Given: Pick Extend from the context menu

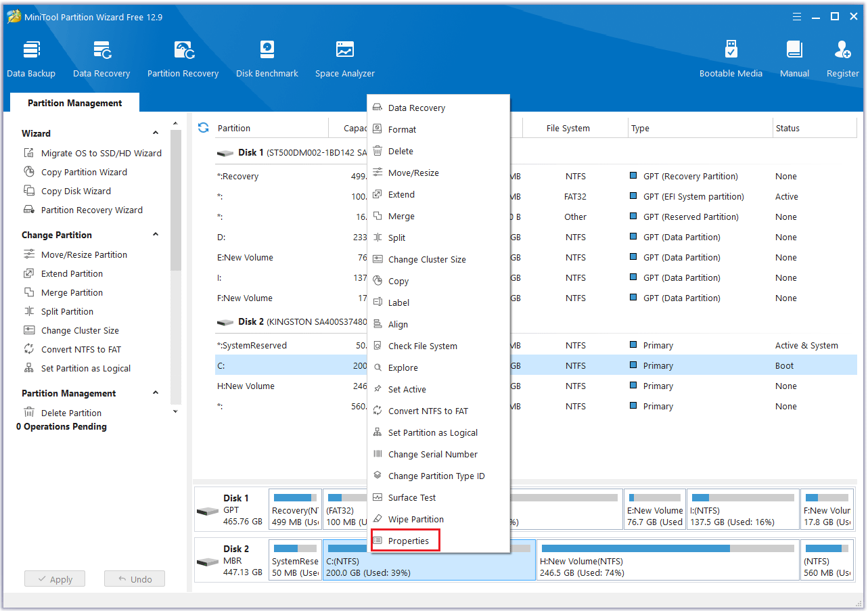Looking at the screenshot, I should click(438, 194).
